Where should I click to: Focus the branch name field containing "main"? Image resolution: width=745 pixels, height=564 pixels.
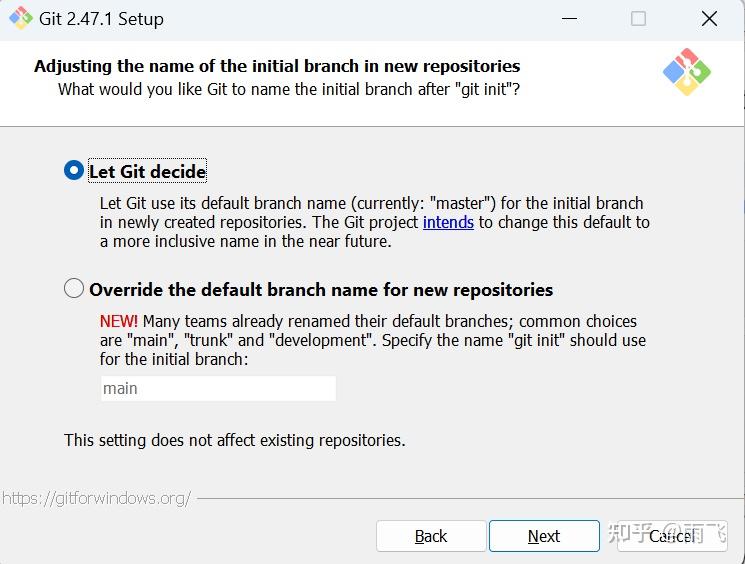point(218,388)
